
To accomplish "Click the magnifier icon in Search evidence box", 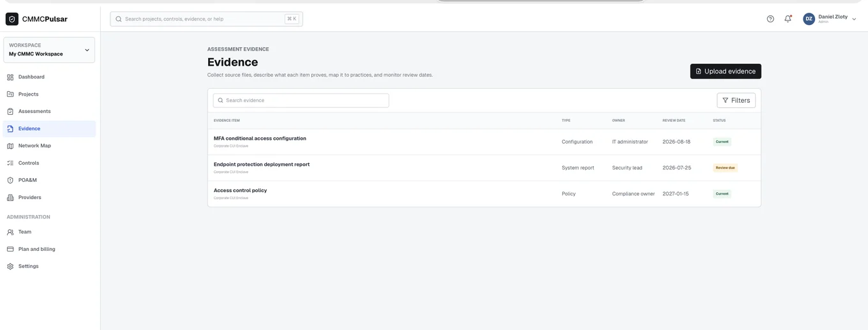I will point(221,101).
